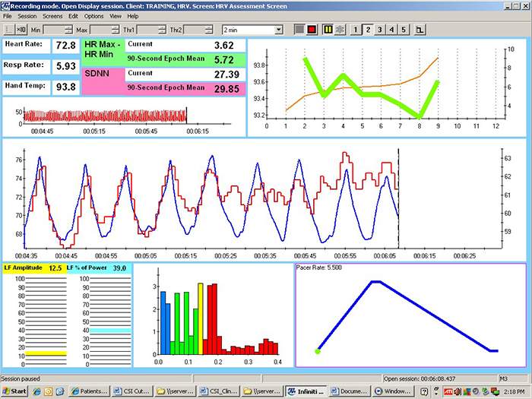
Task: Open the 2 min time span dropdown
Action: tap(279, 29)
